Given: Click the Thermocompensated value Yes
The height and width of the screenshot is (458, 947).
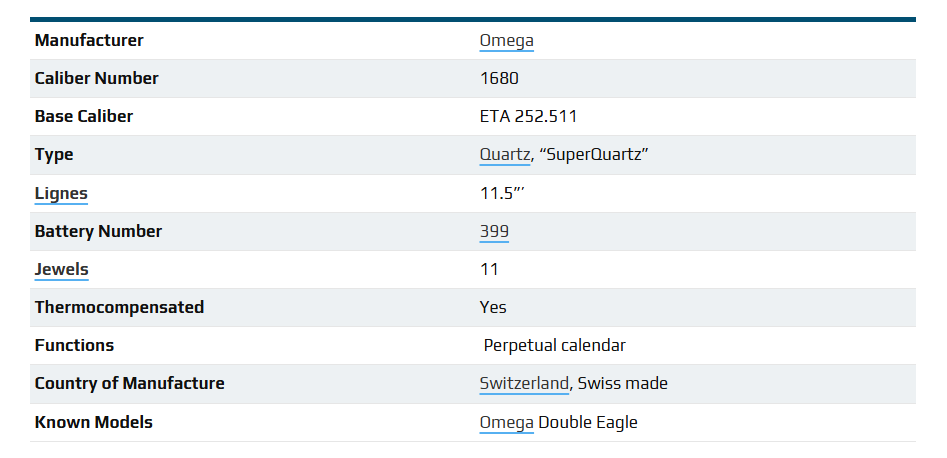Looking at the screenshot, I should point(493,307).
